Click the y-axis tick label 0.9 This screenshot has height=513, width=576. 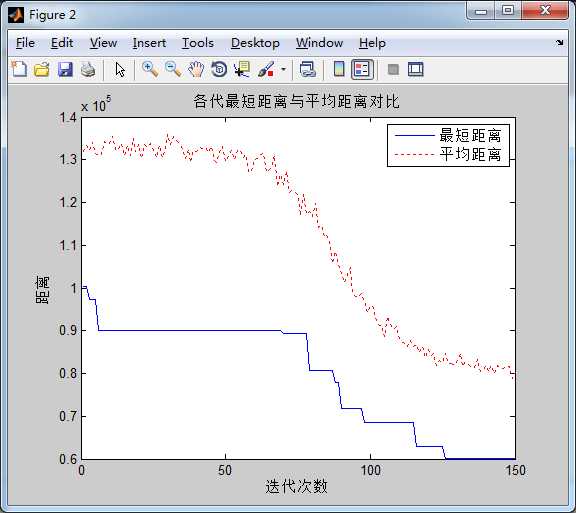point(68,330)
